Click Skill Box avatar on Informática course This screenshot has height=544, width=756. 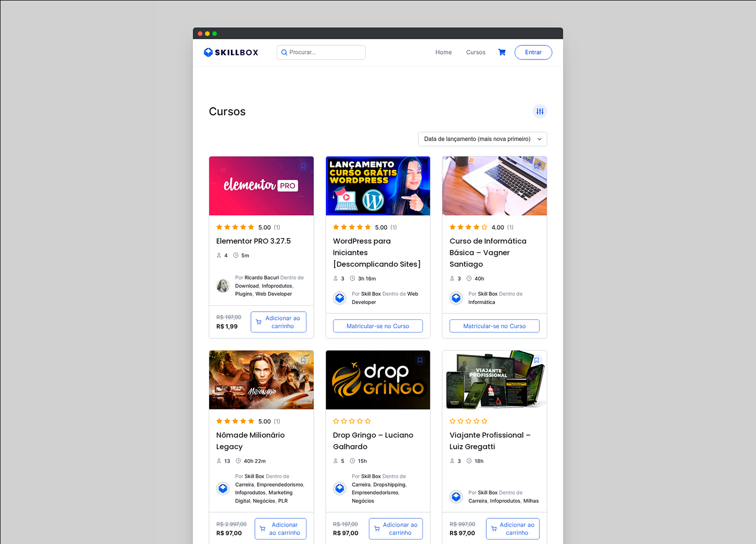pyautogui.click(x=456, y=298)
